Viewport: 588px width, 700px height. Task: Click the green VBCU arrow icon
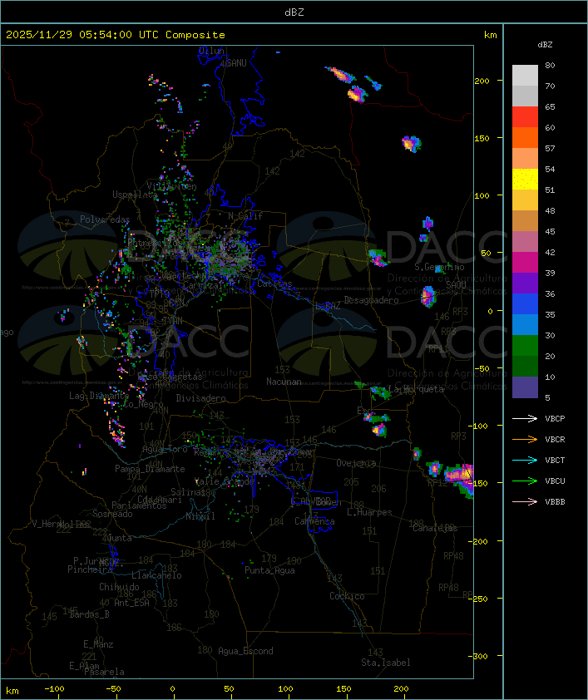pos(525,481)
